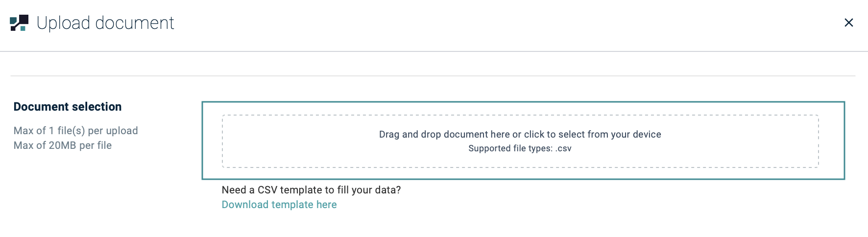Click the word "here" in the Download template link
Image resolution: width=868 pixels, height=237 pixels.
point(327,205)
